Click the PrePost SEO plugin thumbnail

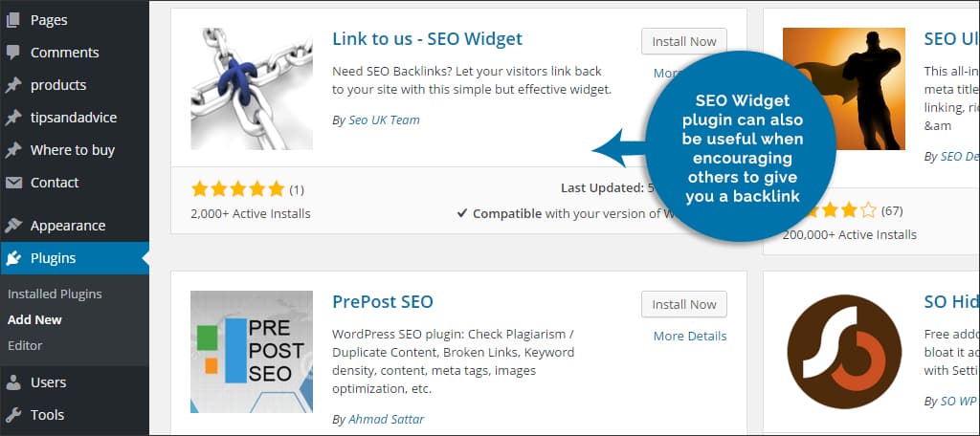pos(252,351)
